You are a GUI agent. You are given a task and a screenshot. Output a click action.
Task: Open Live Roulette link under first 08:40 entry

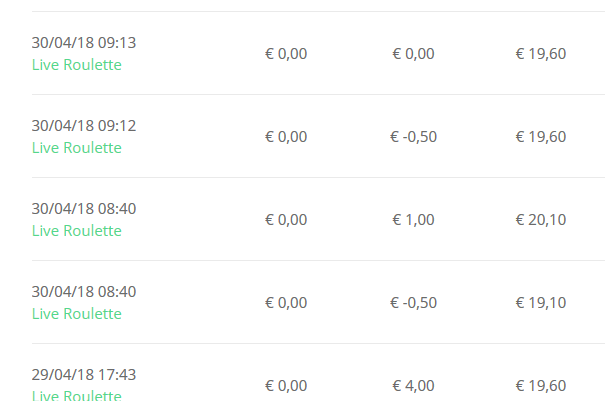tap(77, 231)
